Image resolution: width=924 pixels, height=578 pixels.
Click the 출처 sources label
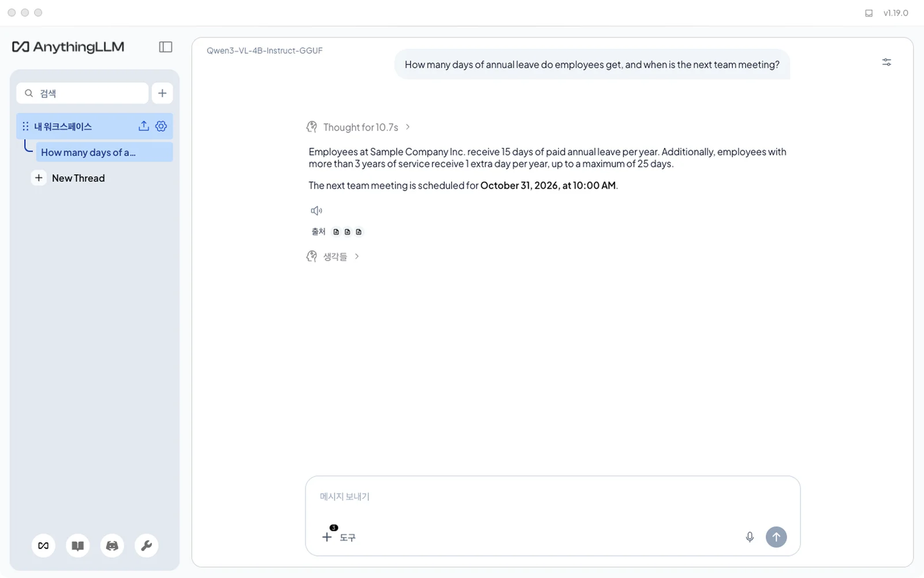(x=319, y=232)
